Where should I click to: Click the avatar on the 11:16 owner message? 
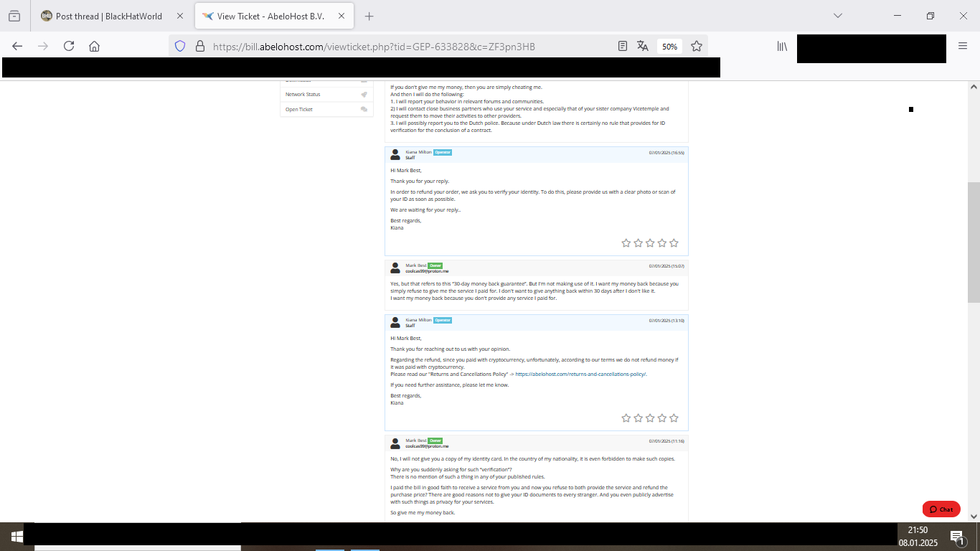click(395, 443)
